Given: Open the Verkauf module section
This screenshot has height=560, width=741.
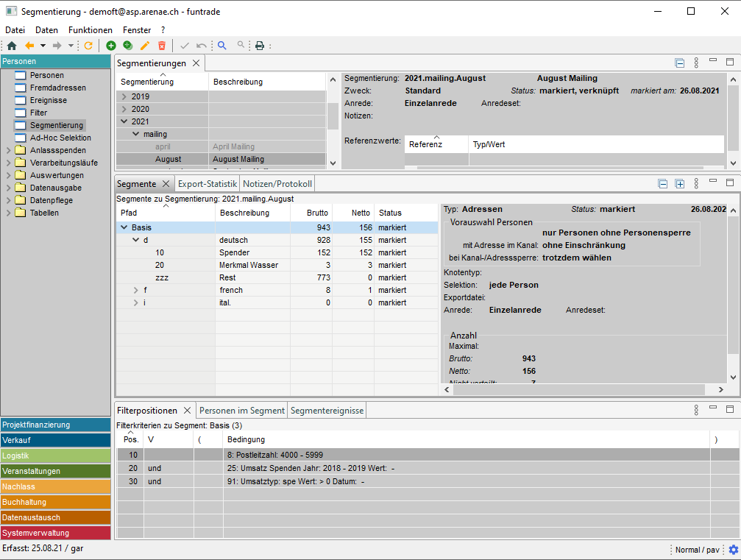Looking at the screenshot, I should coord(55,440).
